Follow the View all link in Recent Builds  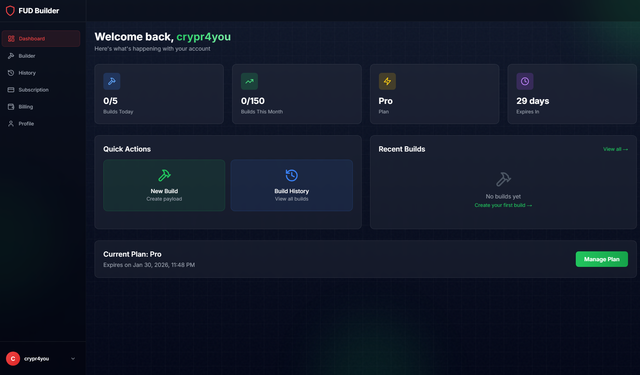616,149
